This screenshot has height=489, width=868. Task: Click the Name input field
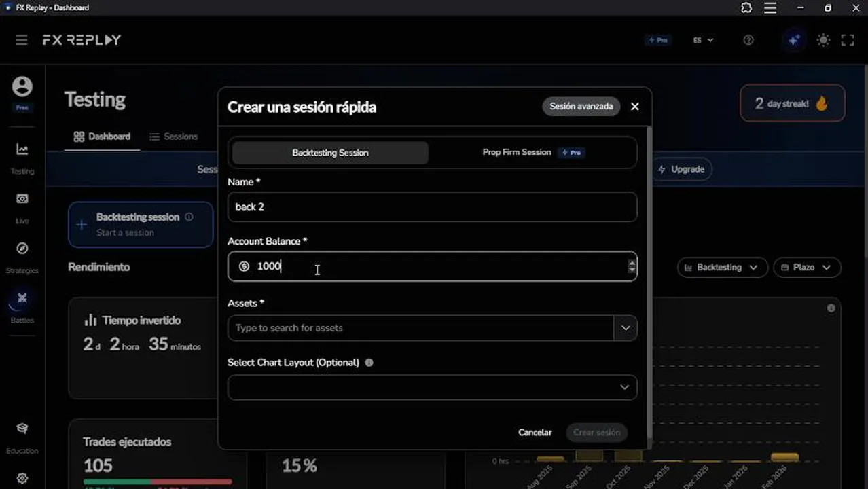click(x=432, y=206)
